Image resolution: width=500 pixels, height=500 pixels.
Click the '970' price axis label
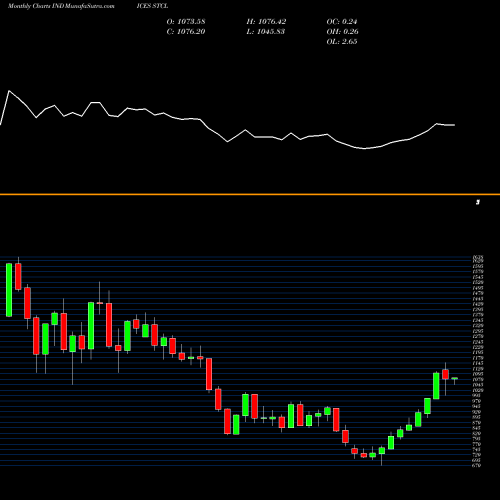pyautogui.click(x=477, y=401)
